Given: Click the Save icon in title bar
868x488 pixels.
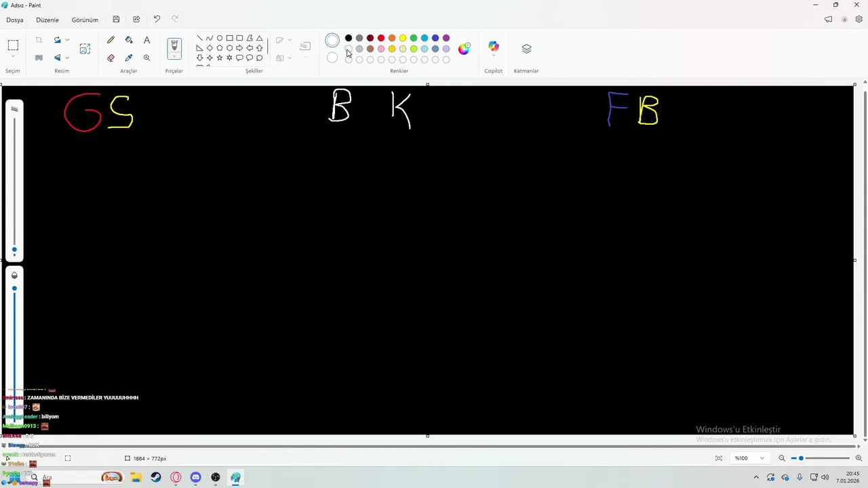Looking at the screenshot, I should 116,20.
